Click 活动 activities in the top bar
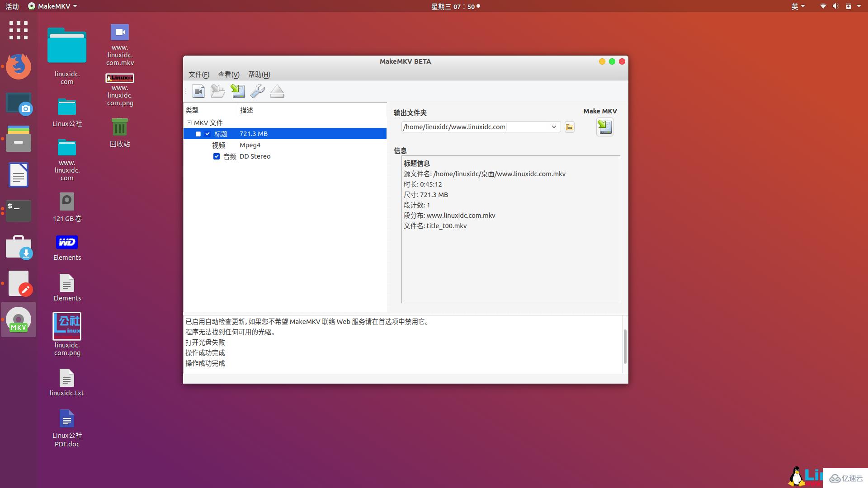The image size is (868, 488). [x=12, y=6]
